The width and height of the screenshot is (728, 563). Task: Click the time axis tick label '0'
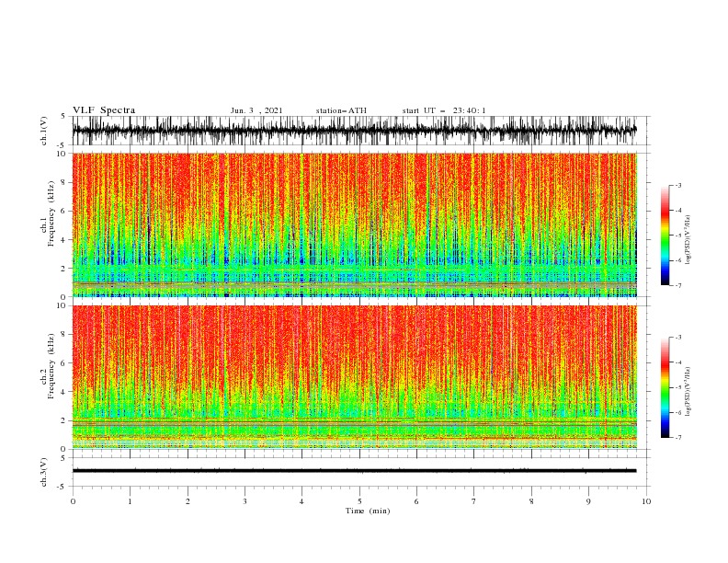tap(73, 501)
